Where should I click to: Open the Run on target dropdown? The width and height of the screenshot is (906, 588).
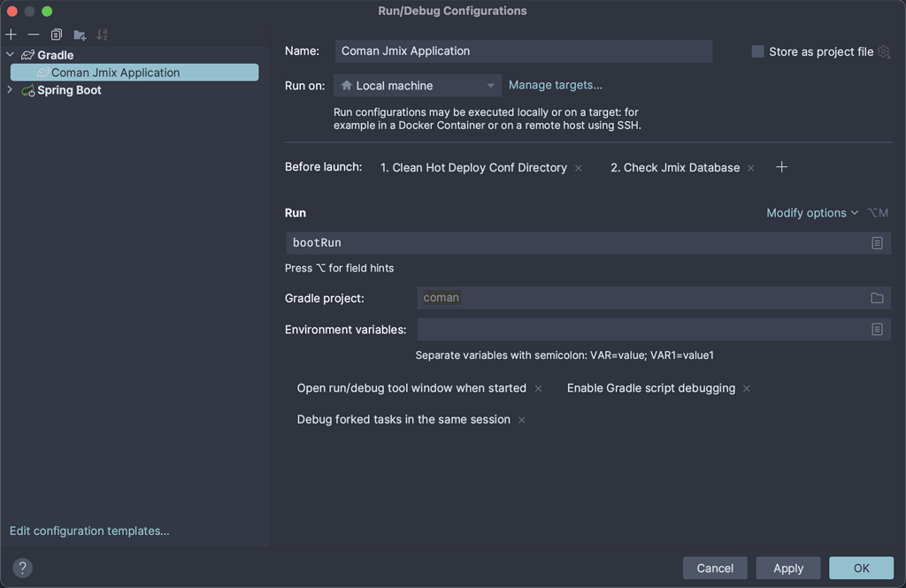tap(490, 85)
